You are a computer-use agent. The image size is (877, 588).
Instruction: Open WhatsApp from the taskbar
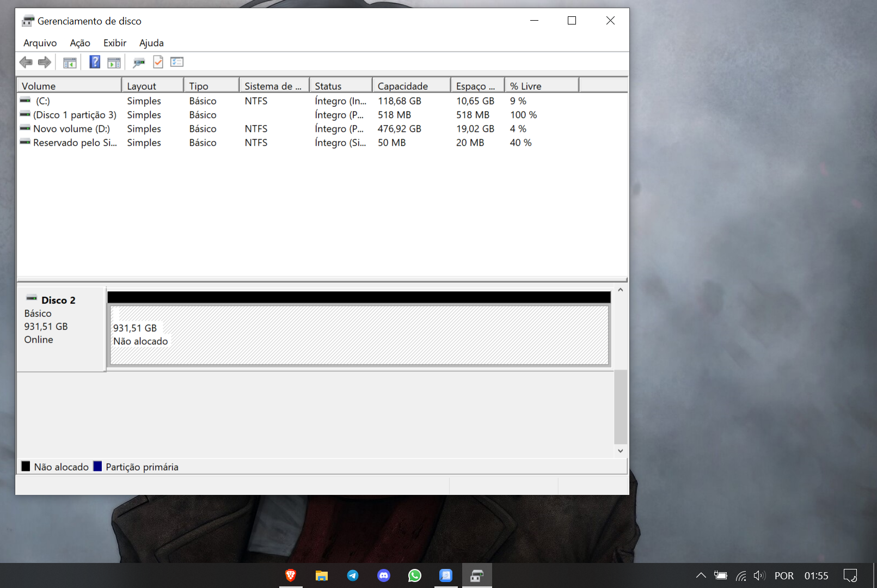415,575
